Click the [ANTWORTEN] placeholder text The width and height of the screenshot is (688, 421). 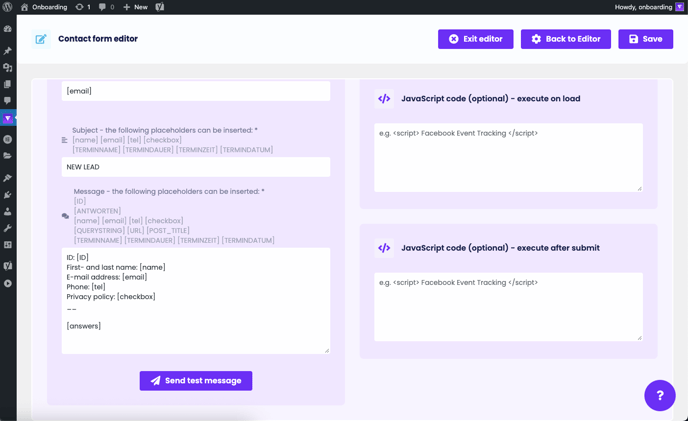click(x=97, y=211)
